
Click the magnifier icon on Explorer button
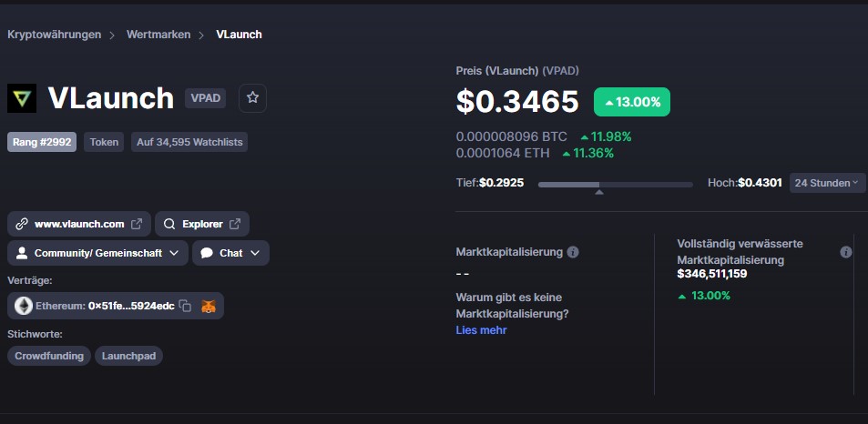170,224
